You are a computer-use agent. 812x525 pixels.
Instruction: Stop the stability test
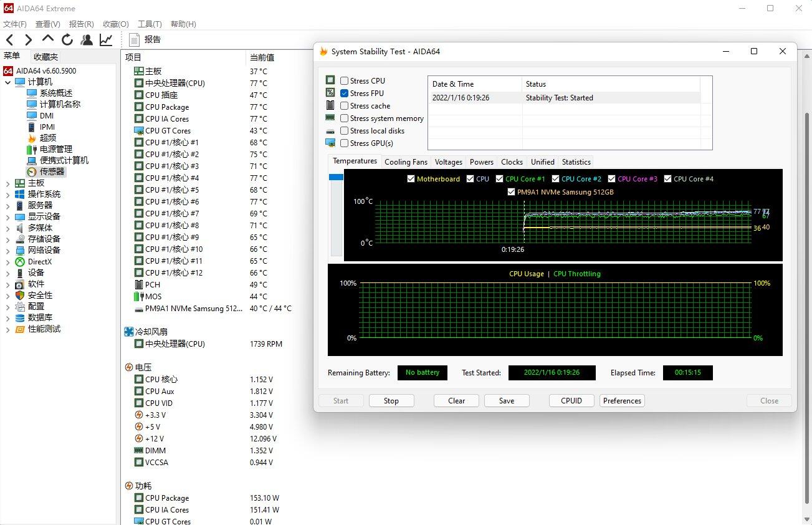391,401
